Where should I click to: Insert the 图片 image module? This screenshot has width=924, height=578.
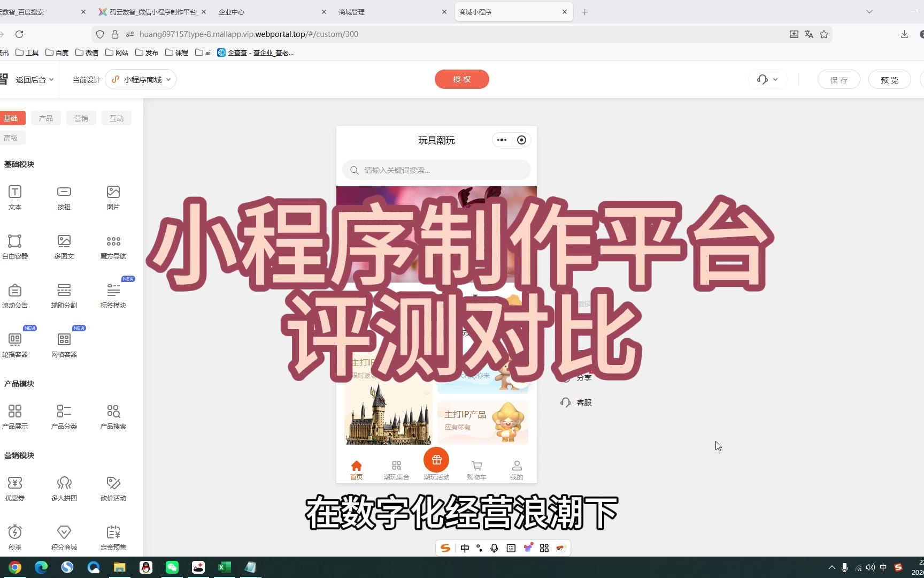click(x=113, y=197)
